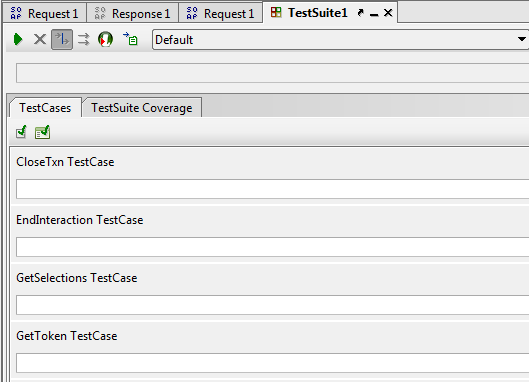Switch to the TestSuite Coverage tab
The width and height of the screenshot is (529, 382).
click(x=142, y=108)
